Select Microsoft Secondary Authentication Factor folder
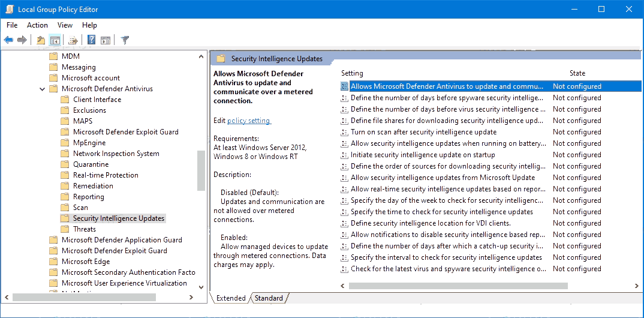The image size is (644, 318). (128, 272)
